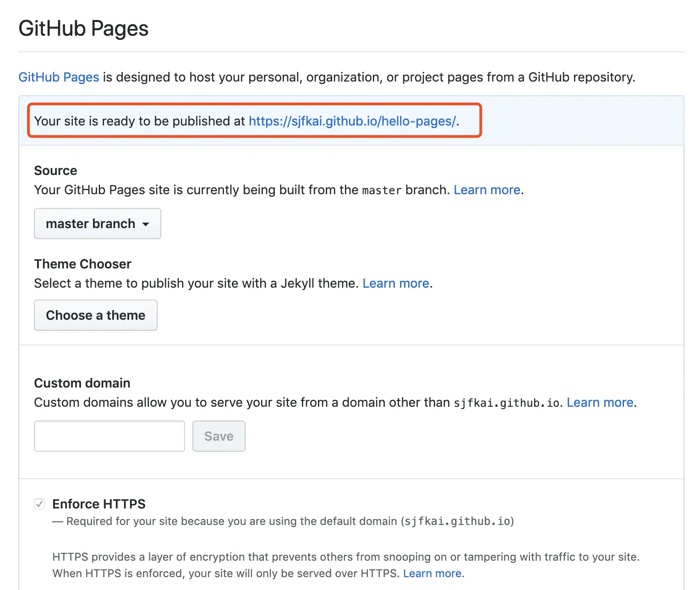The height and width of the screenshot is (590, 700).
Task: Open Learn more link in Source section
Action: [x=487, y=190]
